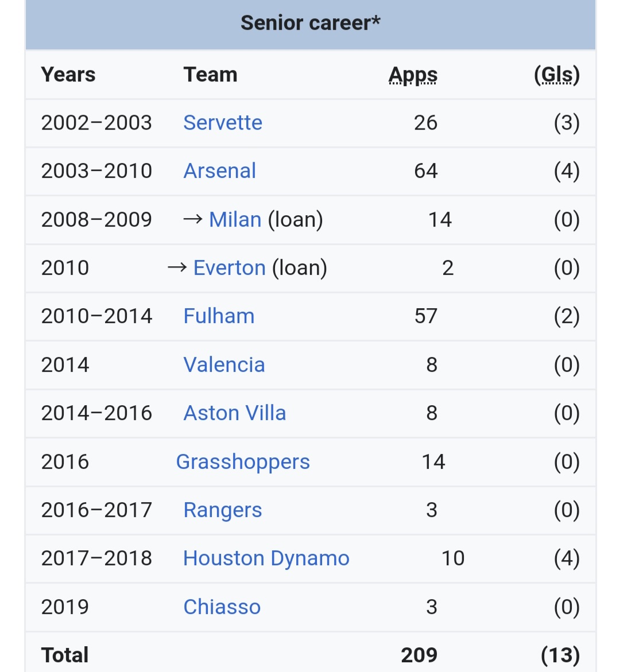Open the Servette team link

tap(223, 123)
